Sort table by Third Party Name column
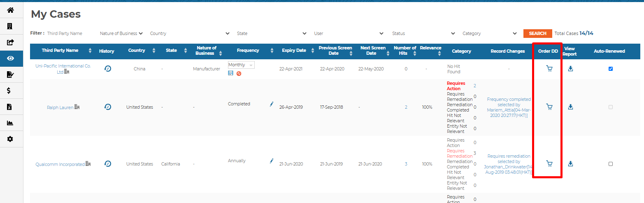644x203 pixels. click(90, 51)
